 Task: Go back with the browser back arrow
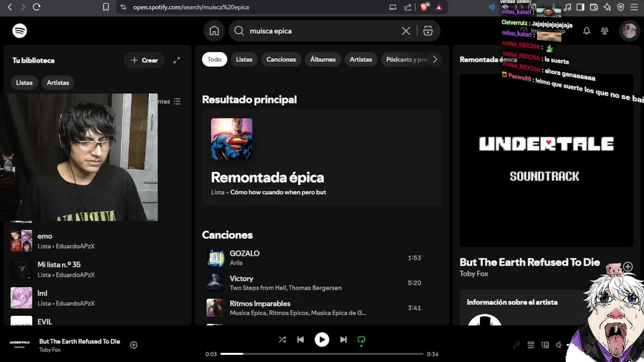click(x=10, y=7)
